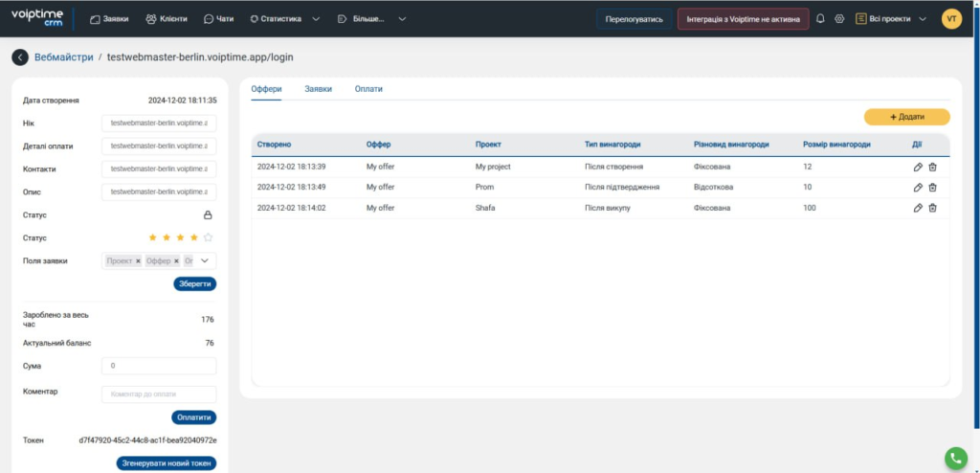Viewport: 980px width, 473px height.
Task: Click the Різновид винагороди column header
Action: 731,145
